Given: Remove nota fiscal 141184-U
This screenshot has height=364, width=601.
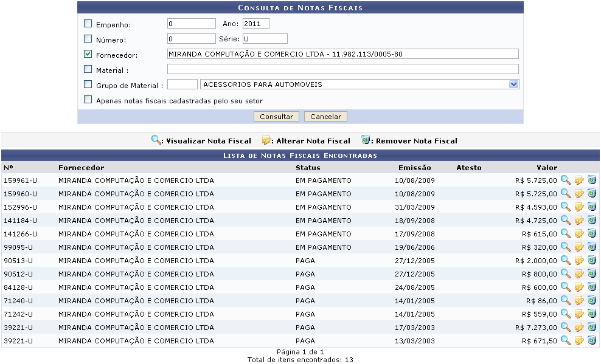Looking at the screenshot, I should click(592, 220).
